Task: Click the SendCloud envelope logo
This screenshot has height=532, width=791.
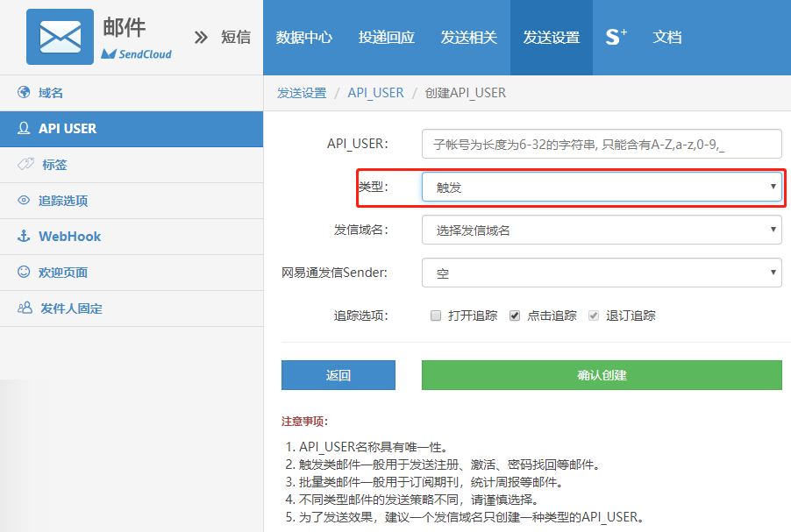Action: point(60,36)
